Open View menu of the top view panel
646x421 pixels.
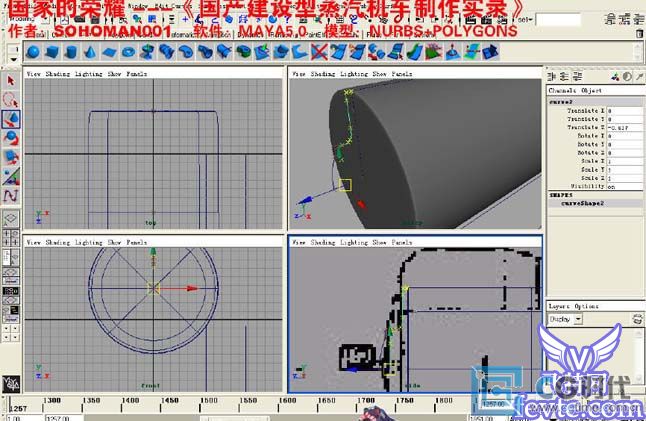click(x=33, y=74)
